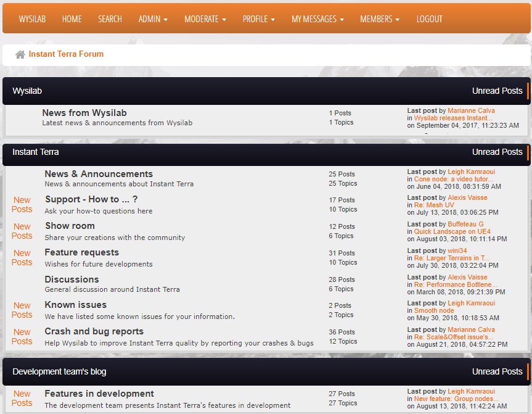Open the 'Re: Mesh UV' post
The image size is (532, 414).
[434, 205]
